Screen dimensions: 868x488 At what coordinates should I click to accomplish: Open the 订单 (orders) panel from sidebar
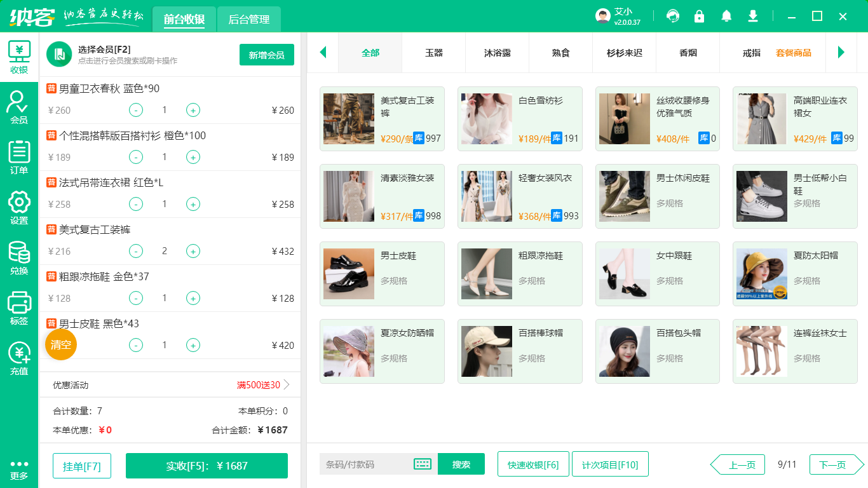pos(19,155)
